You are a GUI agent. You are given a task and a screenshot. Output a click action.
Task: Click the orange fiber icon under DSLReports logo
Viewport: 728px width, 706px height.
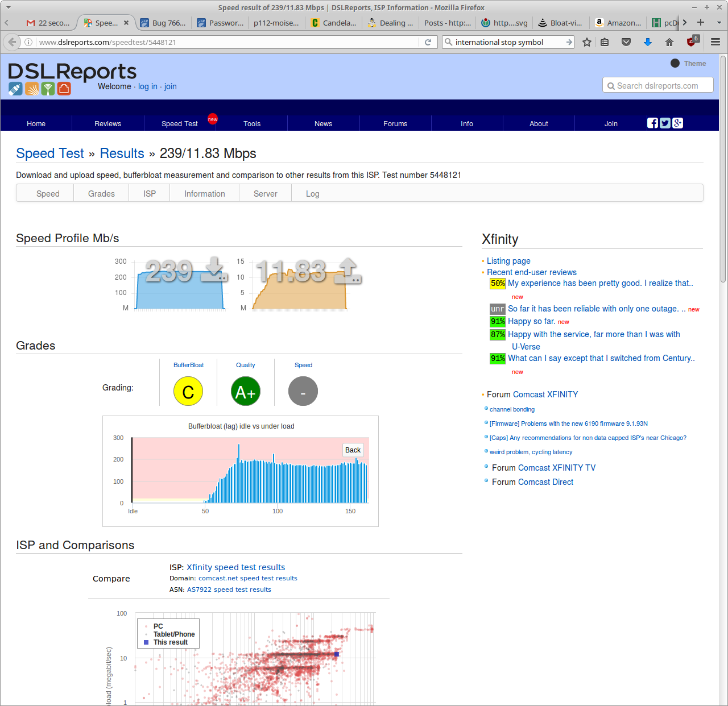[x=32, y=89]
